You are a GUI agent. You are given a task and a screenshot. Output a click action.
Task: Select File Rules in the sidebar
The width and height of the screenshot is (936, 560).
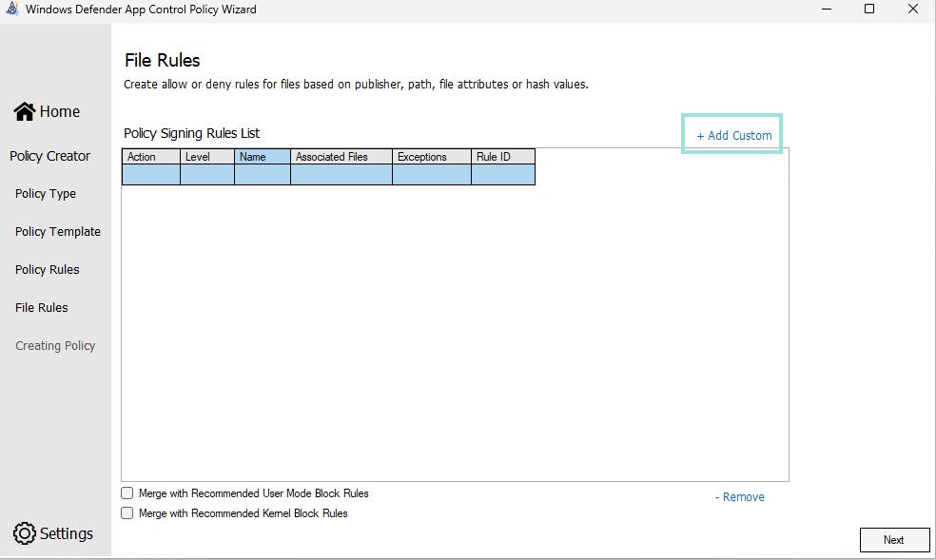point(42,308)
